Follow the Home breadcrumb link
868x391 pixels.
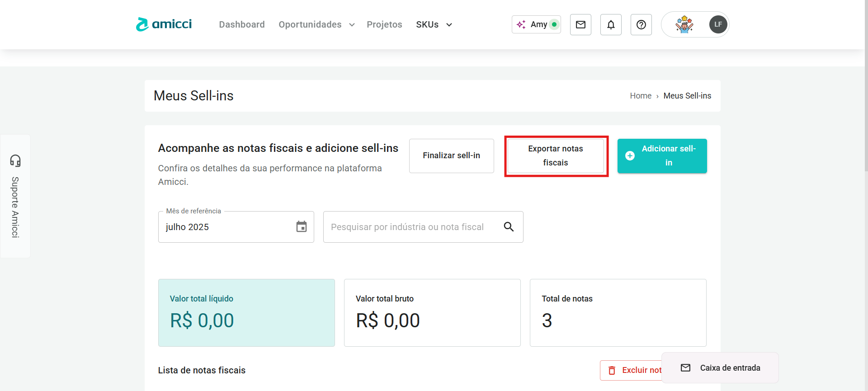pos(641,96)
